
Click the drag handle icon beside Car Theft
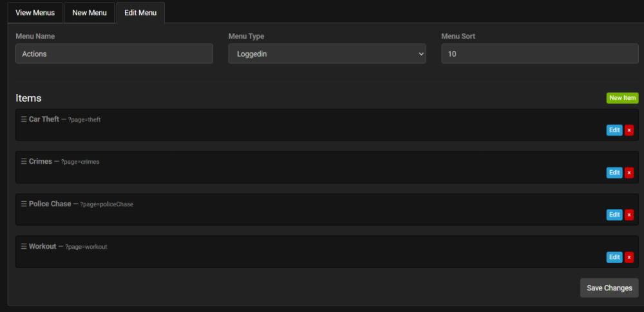click(24, 119)
